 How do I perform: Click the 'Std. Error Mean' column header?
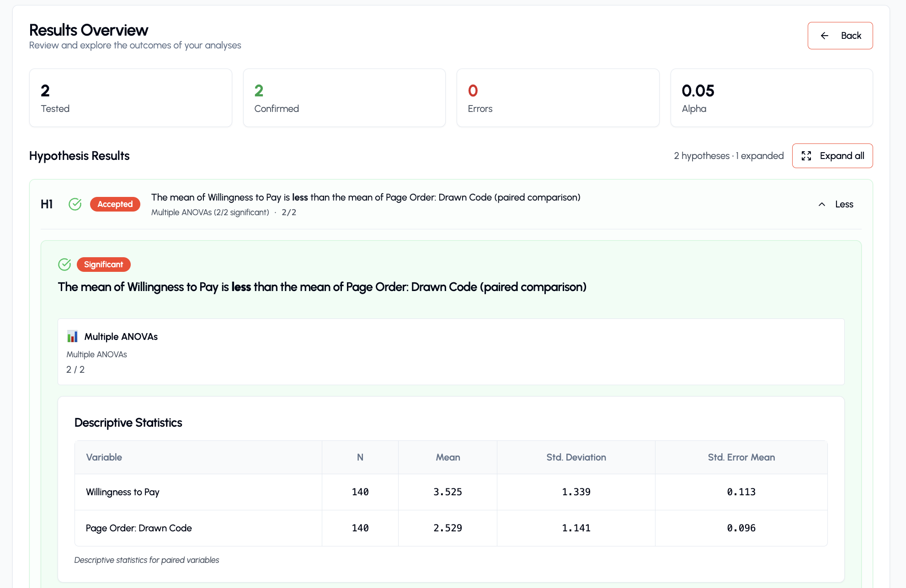tap(741, 457)
